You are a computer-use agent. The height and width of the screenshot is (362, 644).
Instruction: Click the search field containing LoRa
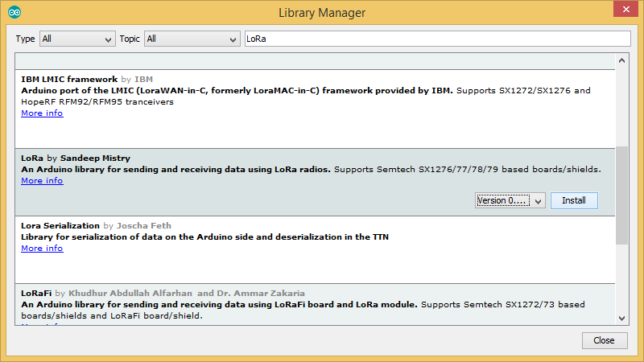coord(437,39)
